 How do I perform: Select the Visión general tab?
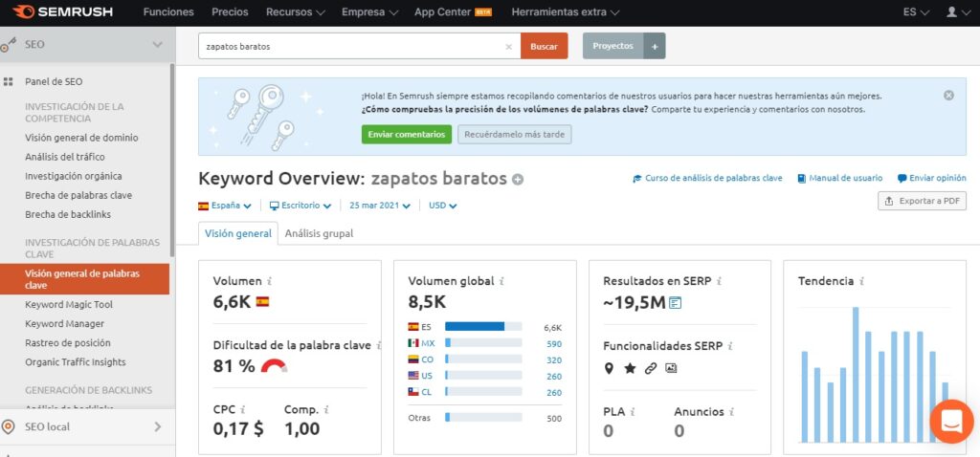click(x=238, y=233)
